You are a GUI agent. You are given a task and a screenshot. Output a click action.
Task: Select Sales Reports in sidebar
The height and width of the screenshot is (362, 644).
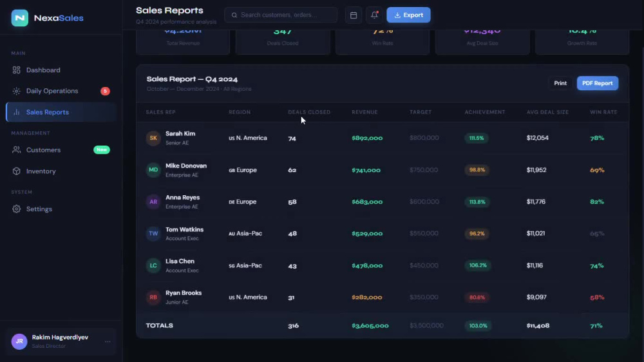(61, 112)
